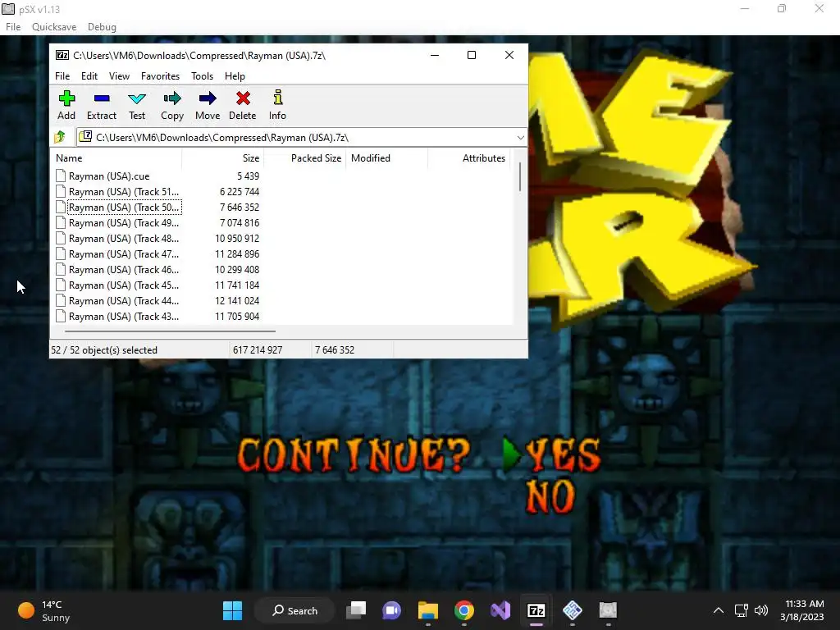Click NO option in the pSX game
Image resolution: width=840 pixels, height=630 pixels.
[550, 496]
